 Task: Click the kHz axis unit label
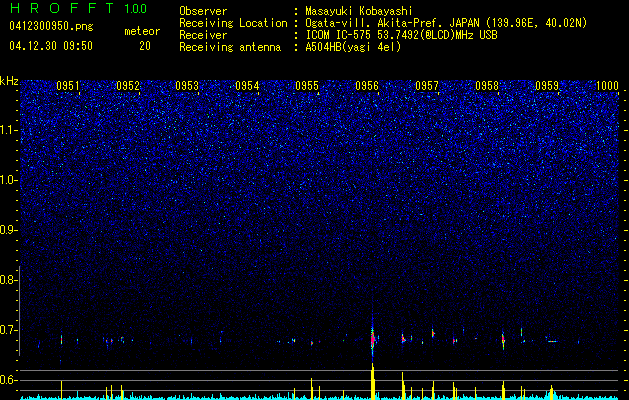tap(9, 81)
